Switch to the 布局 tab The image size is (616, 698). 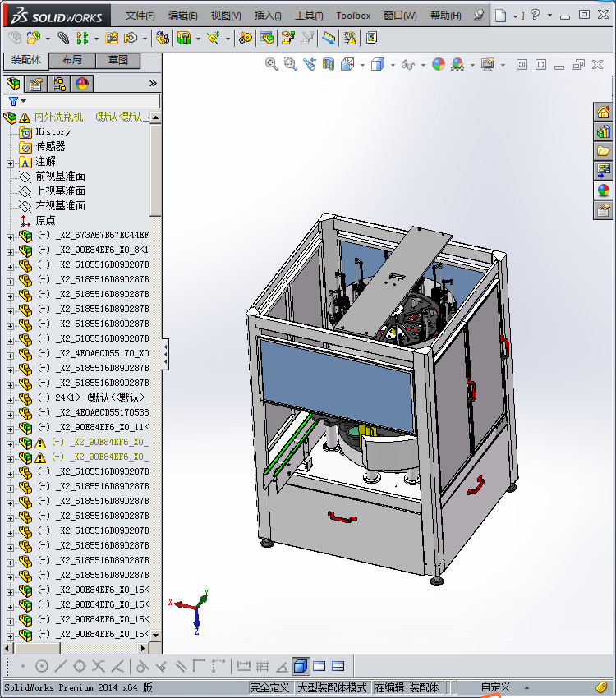(x=71, y=60)
